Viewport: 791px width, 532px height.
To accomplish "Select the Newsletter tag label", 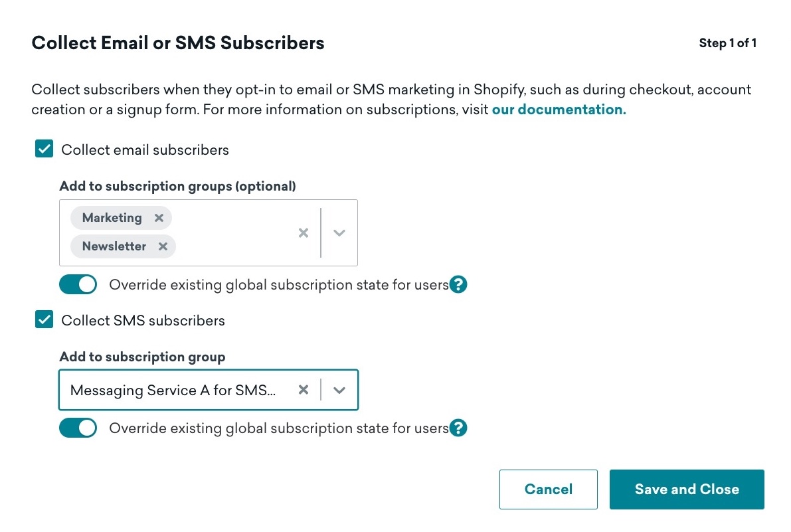I will coord(114,246).
